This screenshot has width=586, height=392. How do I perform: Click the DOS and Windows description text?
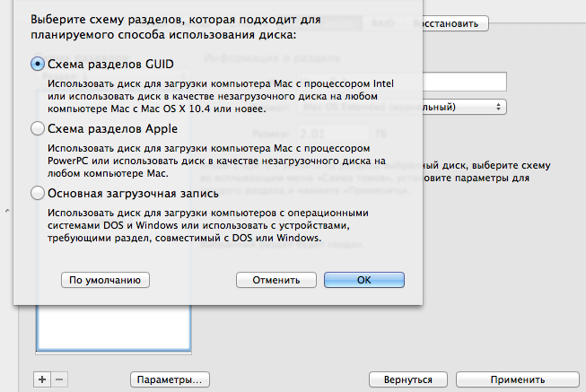208,225
